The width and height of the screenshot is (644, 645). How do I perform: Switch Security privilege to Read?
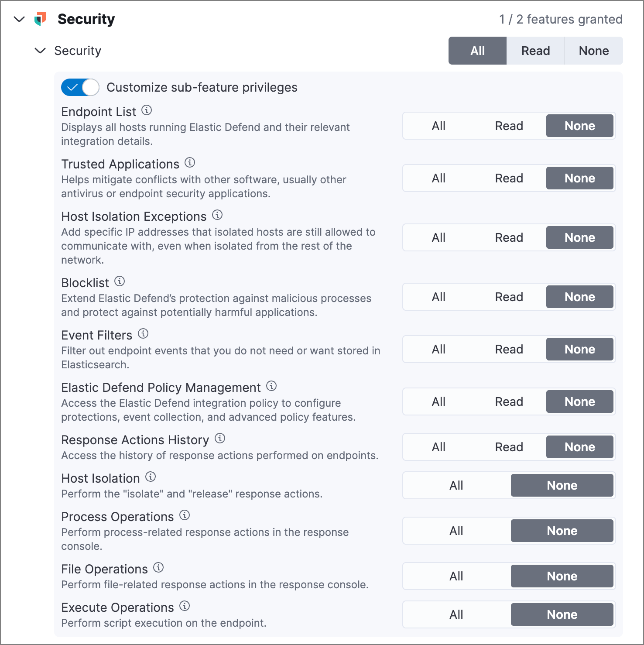pyautogui.click(x=535, y=51)
